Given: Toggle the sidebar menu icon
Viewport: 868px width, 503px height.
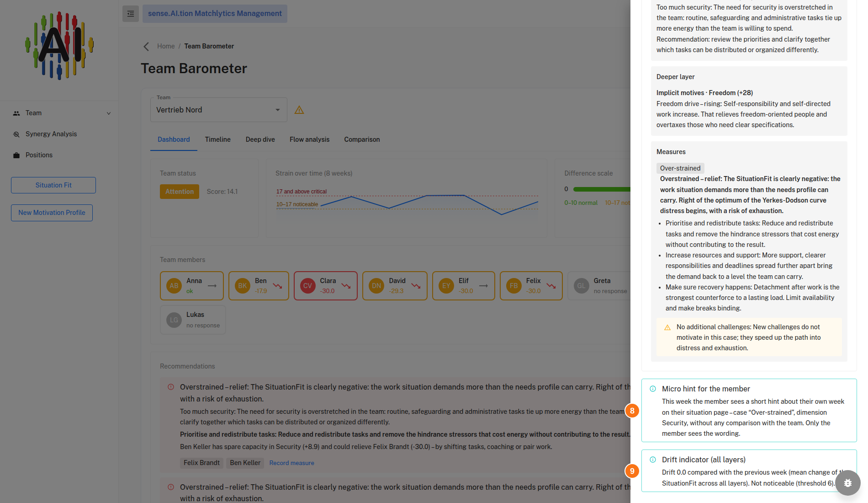Looking at the screenshot, I should click(131, 14).
